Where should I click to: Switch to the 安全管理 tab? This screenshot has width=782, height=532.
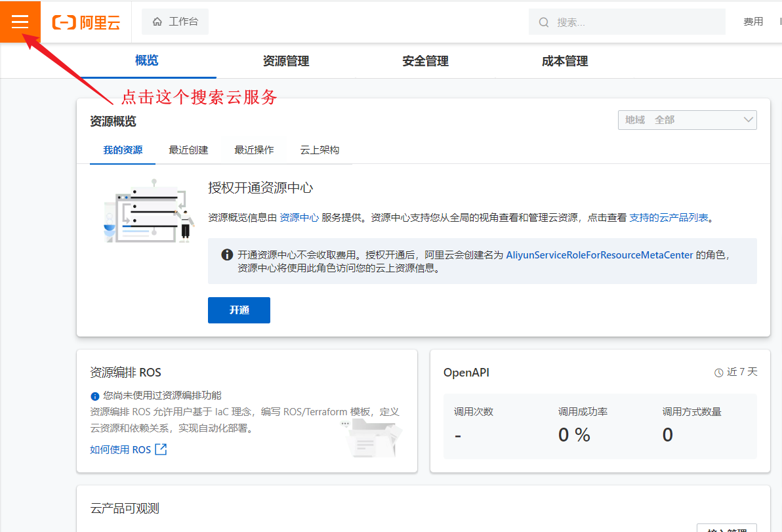tap(425, 61)
